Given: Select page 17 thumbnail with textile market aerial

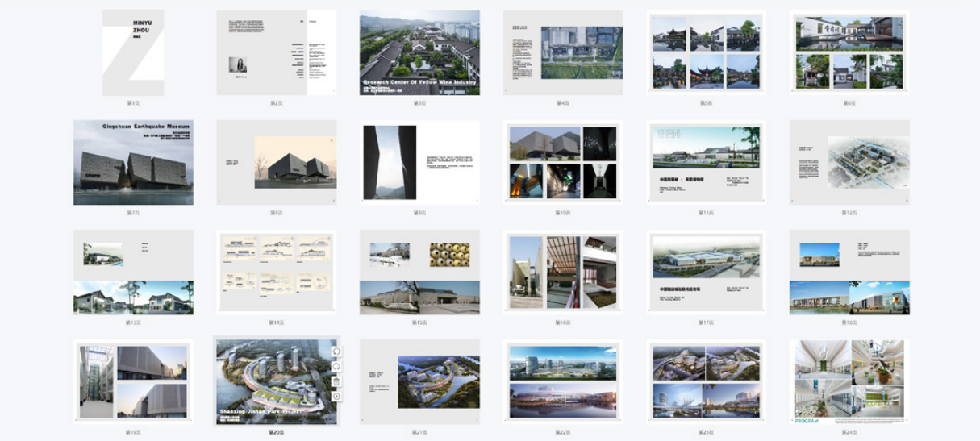Looking at the screenshot, I should [x=707, y=273].
